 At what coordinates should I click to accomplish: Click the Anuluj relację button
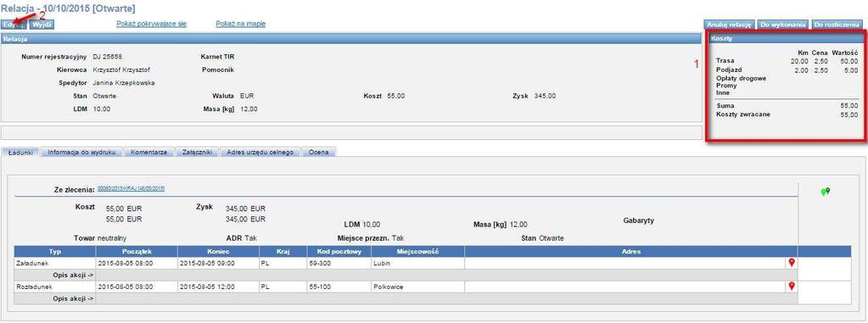[729, 25]
